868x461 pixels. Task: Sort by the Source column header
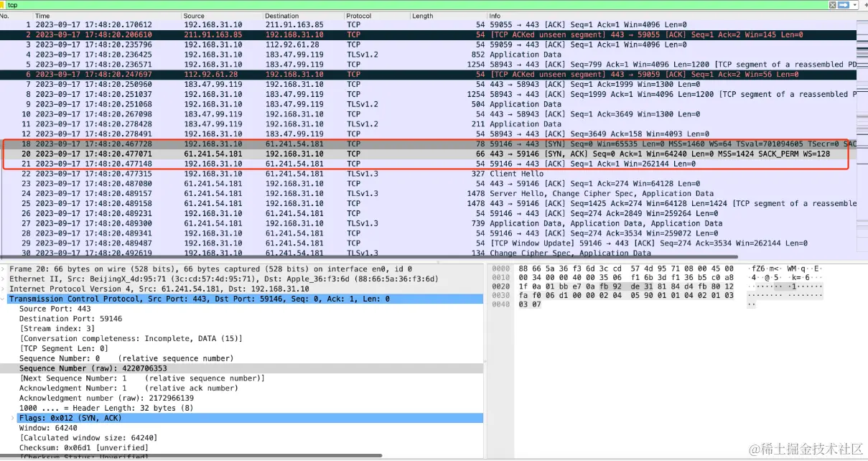222,16
